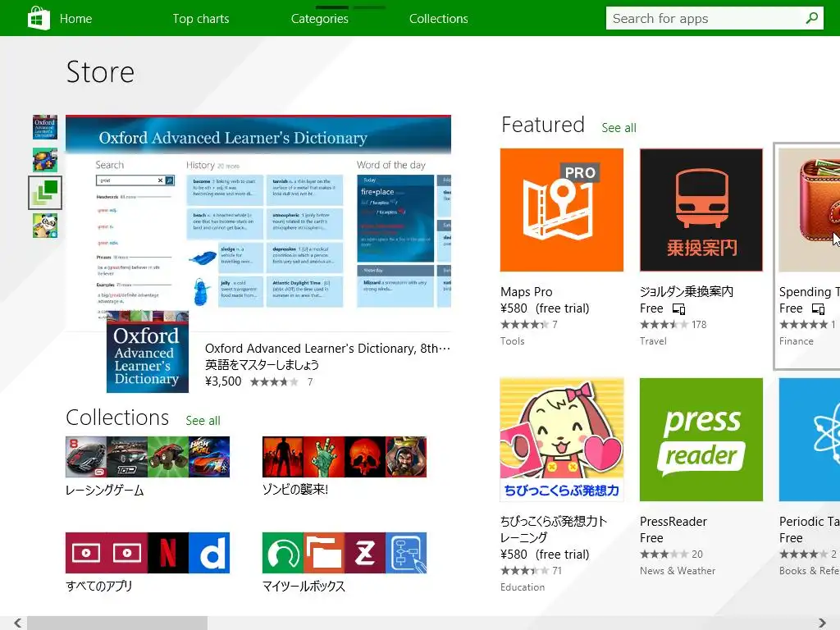Click the Maps Pro star rating

pyautogui.click(x=524, y=325)
